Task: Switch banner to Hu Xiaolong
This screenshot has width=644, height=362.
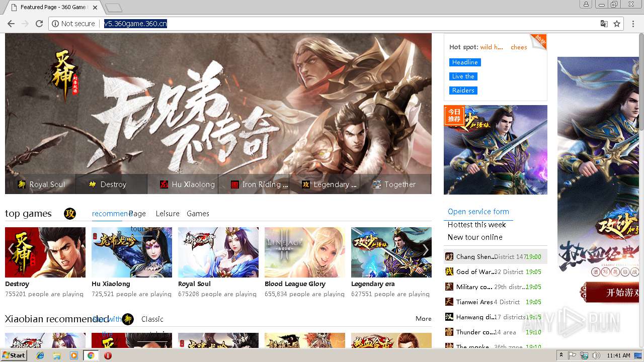Action: [x=183, y=185]
